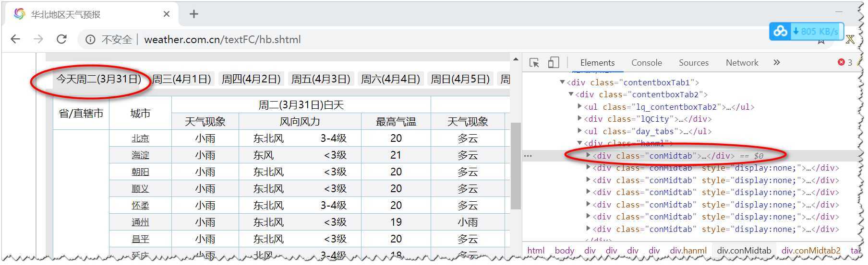This screenshot has height=265, width=868.
Task: Click div.conMidtab in the breadcrumb
Action: [x=744, y=250]
